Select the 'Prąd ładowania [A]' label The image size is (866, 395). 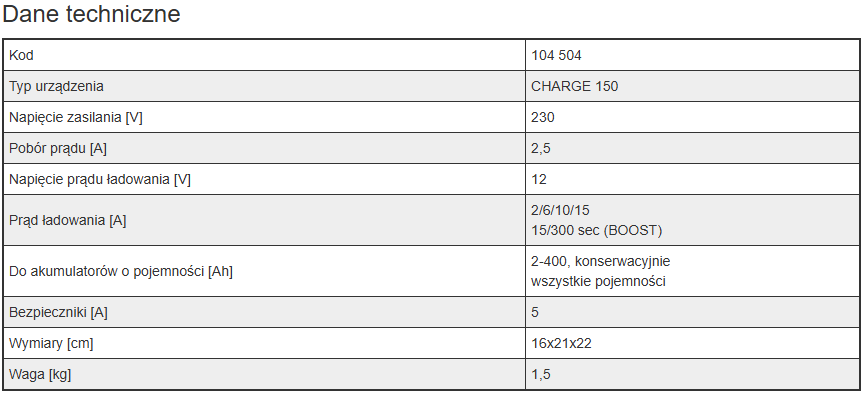[x=68, y=220]
